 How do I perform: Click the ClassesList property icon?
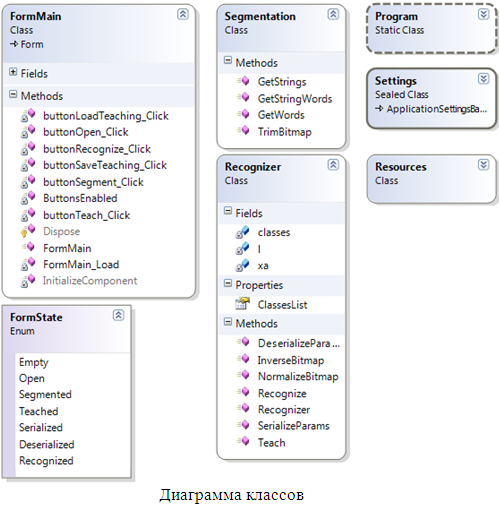point(243,304)
